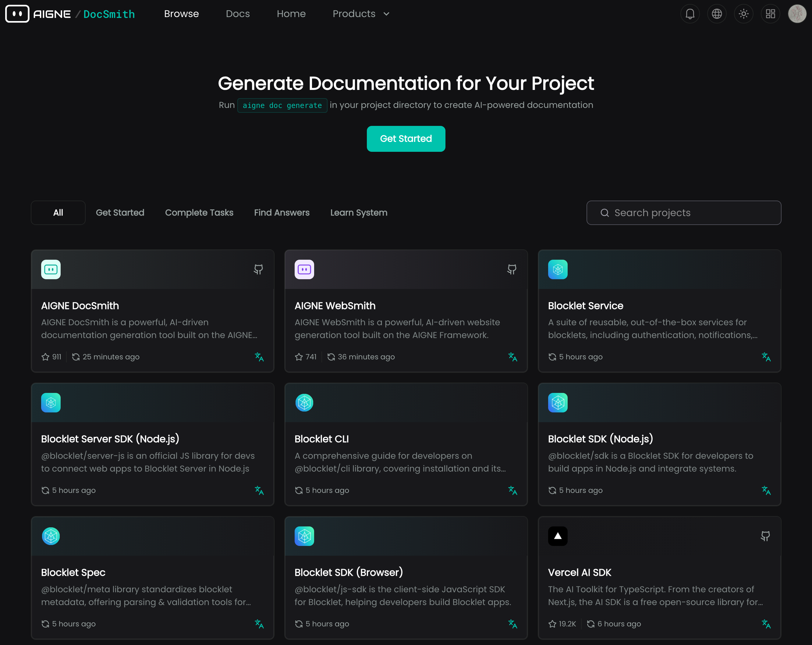Viewport: 812px width, 645px height.
Task: Switch to Find Answers filter
Action: (x=281, y=212)
